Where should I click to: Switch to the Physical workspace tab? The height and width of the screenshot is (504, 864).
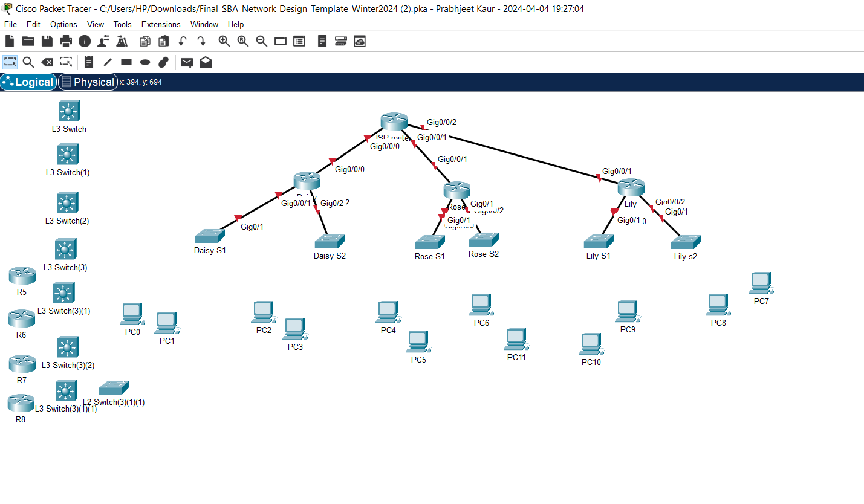[x=88, y=82]
